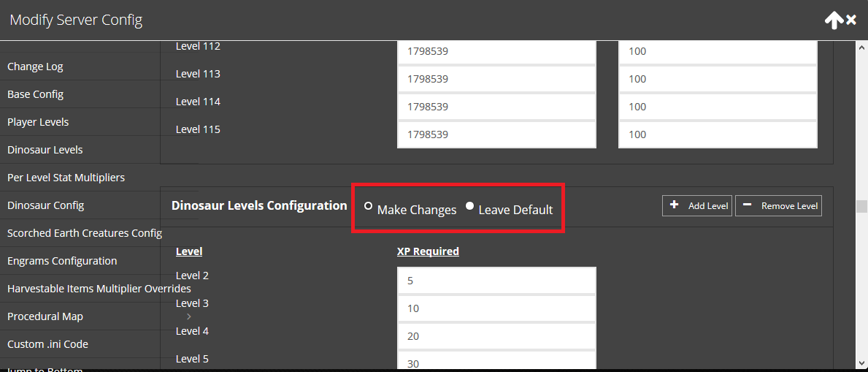Select the Make Changes radio button
The width and height of the screenshot is (868, 372).
368,206
